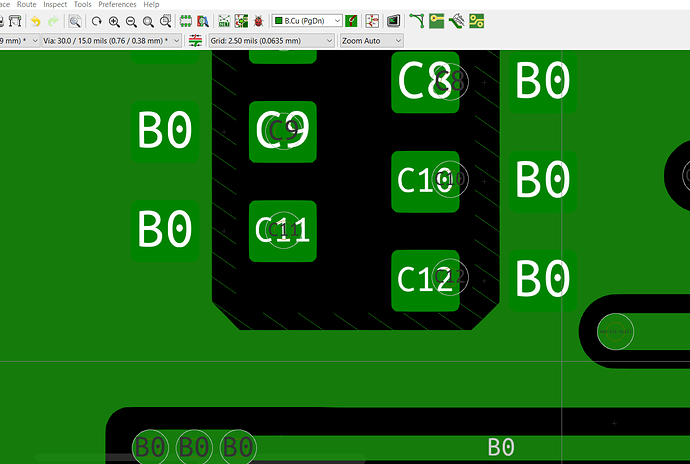Viewport: 690px width, 464px height.
Task: Zoom out with the minus magnifier
Action: [x=131, y=21]
